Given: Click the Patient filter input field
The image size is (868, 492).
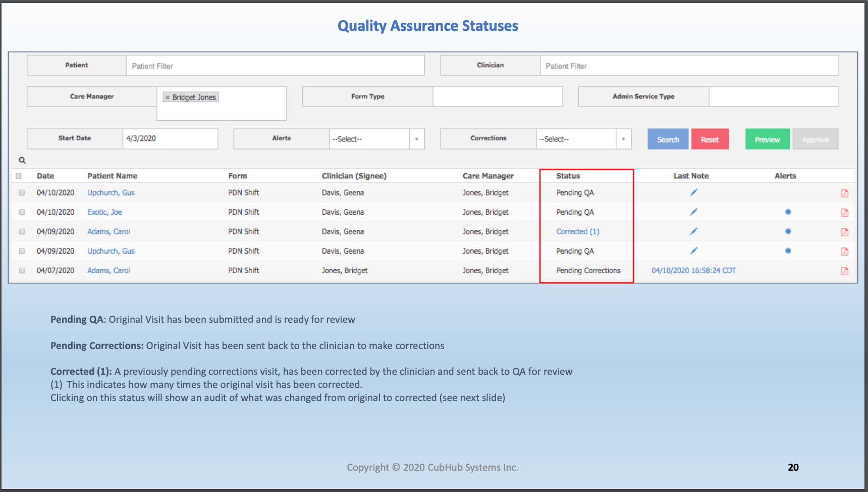Looking at the screenshot, I should pos(275,65).
